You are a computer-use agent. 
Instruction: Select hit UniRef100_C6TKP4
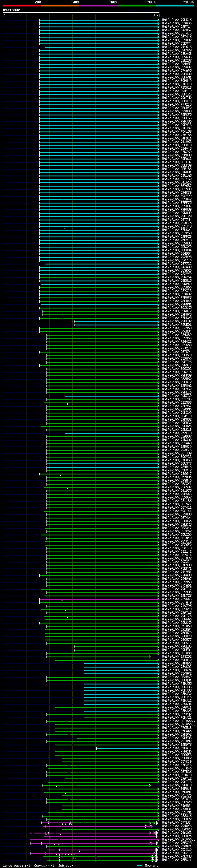177,352
